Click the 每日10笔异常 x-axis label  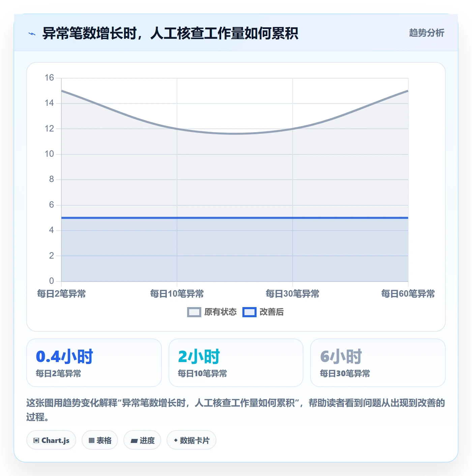[177, 294]
